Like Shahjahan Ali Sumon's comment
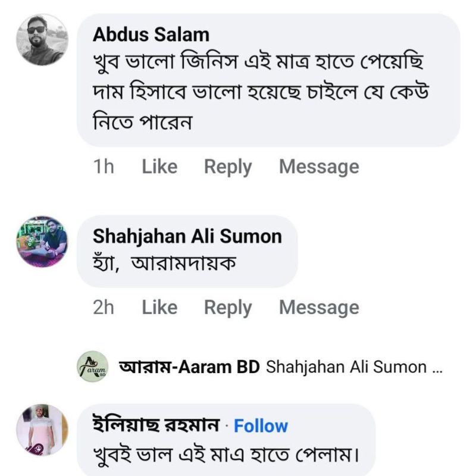 click(159, 307)
